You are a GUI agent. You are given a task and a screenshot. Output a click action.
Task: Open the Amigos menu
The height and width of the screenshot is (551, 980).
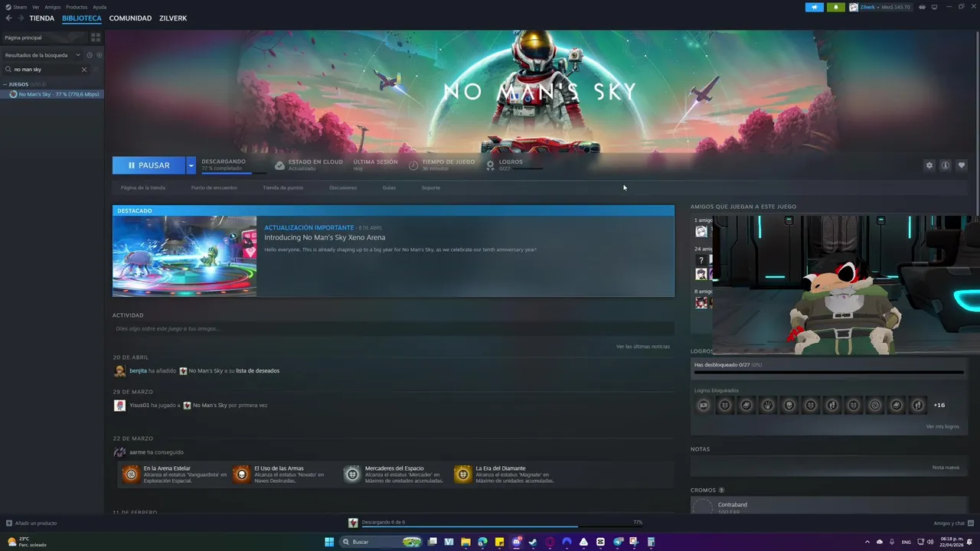[x=53, y=7]
